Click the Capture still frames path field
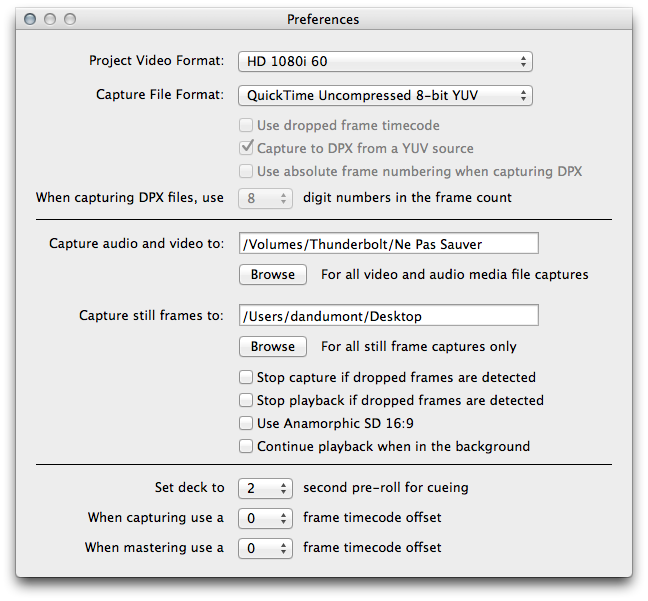 (x=388, y=315)
